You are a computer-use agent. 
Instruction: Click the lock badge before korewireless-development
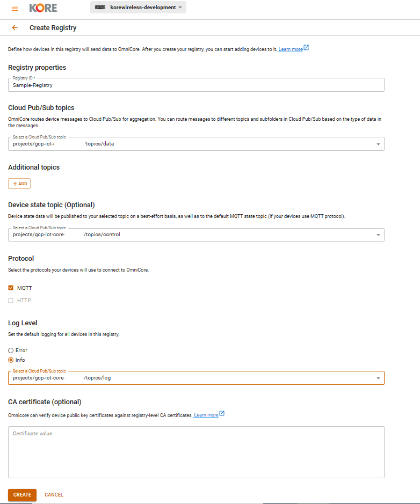[99, 8]
